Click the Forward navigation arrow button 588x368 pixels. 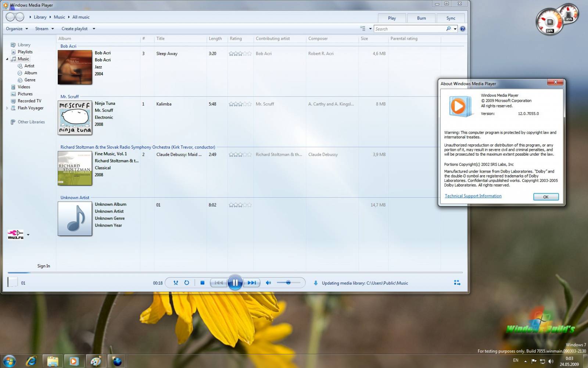coord(20,17)
